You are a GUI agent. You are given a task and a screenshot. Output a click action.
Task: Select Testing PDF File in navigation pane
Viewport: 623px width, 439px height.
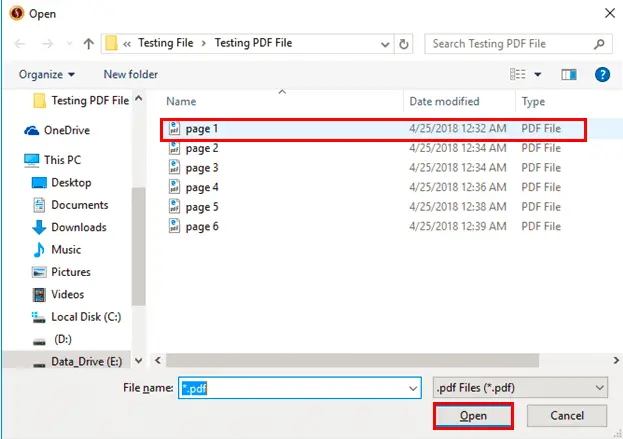81,101
